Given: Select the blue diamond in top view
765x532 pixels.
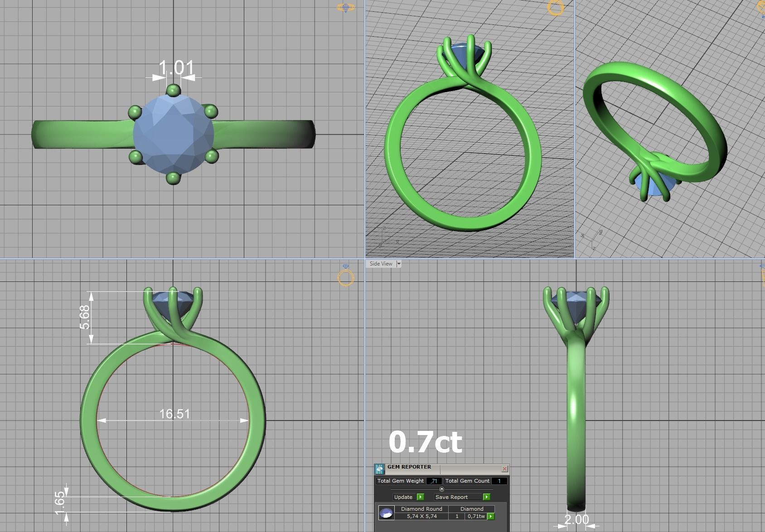Looking at the screenshot, I should 174,135.
